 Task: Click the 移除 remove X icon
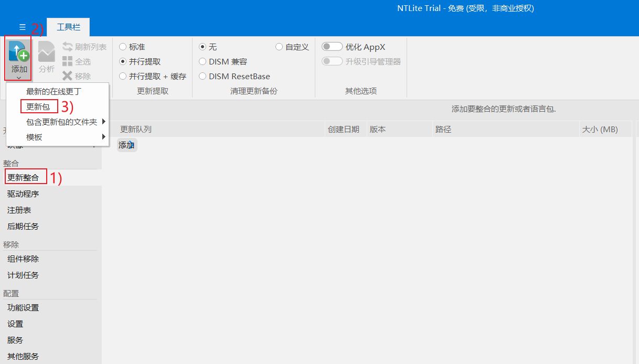tap(67, 76)
